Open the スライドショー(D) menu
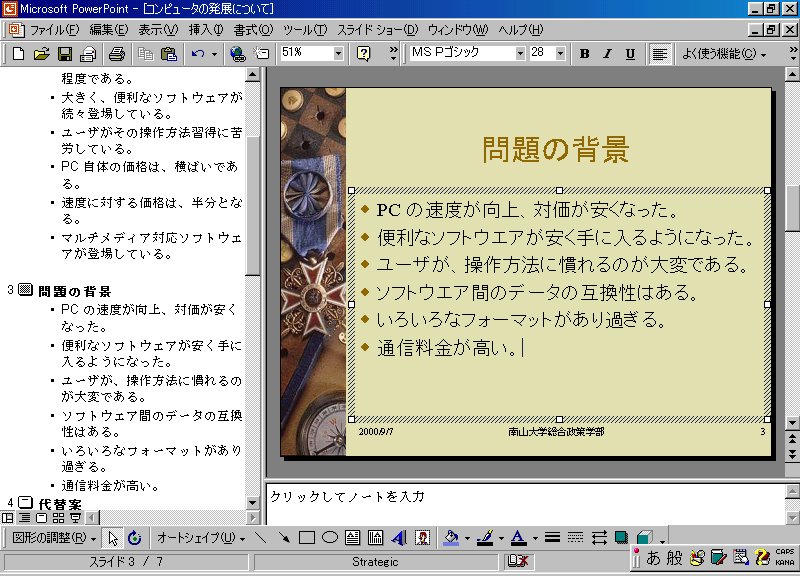800x576 pixels. point(377,30)
